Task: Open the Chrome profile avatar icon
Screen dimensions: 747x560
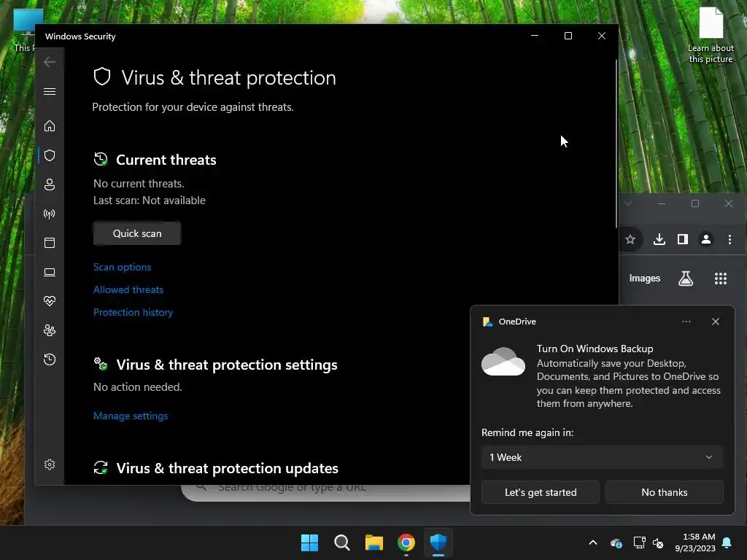Action: click(x=706, y=239)
